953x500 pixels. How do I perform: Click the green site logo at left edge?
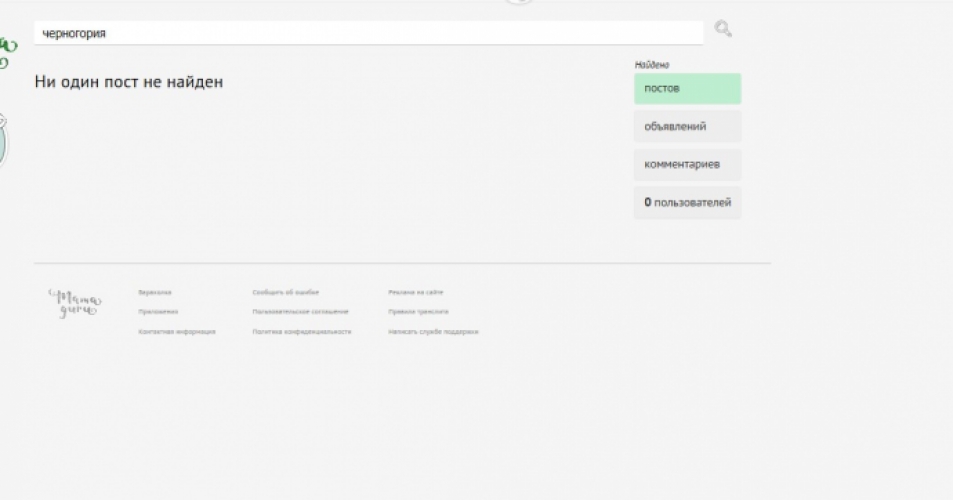(8, 52)
